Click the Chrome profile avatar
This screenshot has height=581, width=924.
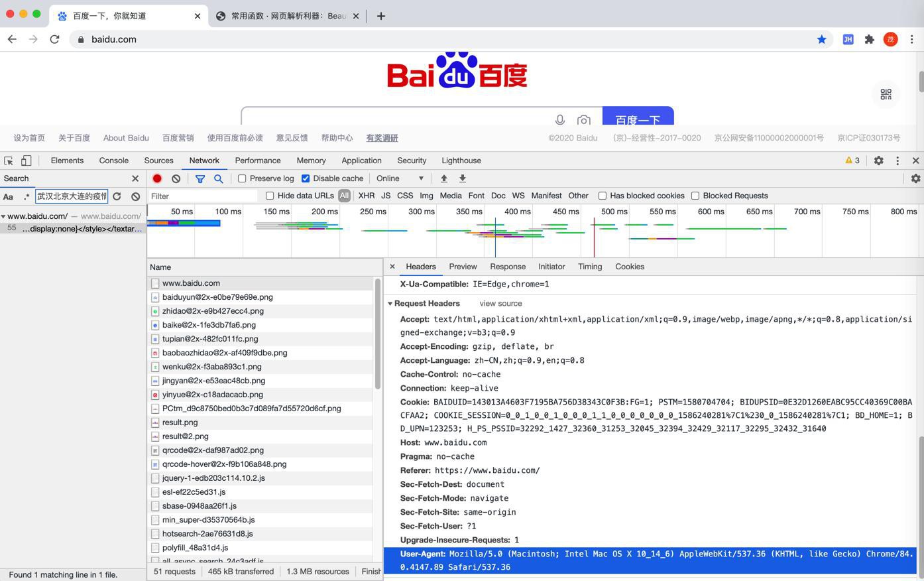pyautogui.click(x=890, y=39)
